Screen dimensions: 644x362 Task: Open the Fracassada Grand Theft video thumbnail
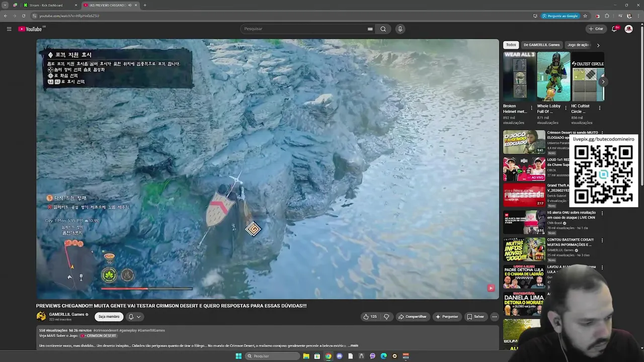(524, 195)
